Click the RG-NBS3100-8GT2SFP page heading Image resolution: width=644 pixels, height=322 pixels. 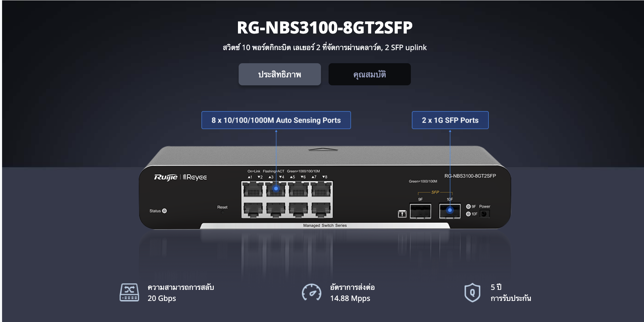324,28
